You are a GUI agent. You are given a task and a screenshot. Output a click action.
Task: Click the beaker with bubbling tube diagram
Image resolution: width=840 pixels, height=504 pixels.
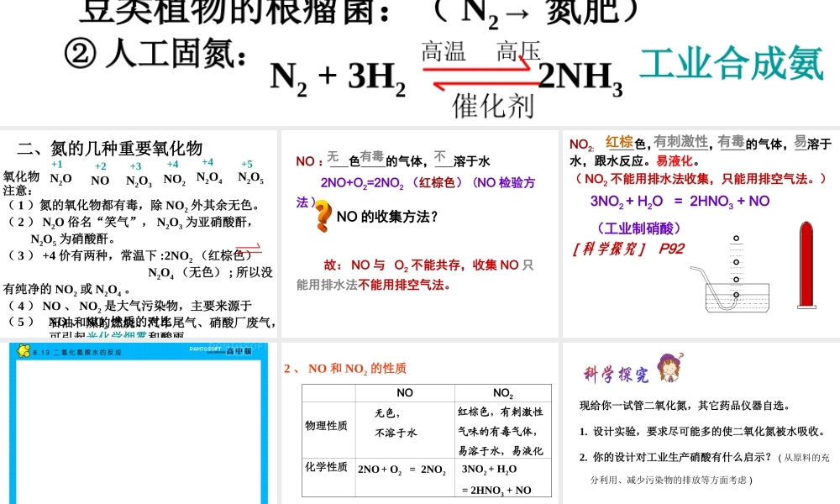click(730, 273)
